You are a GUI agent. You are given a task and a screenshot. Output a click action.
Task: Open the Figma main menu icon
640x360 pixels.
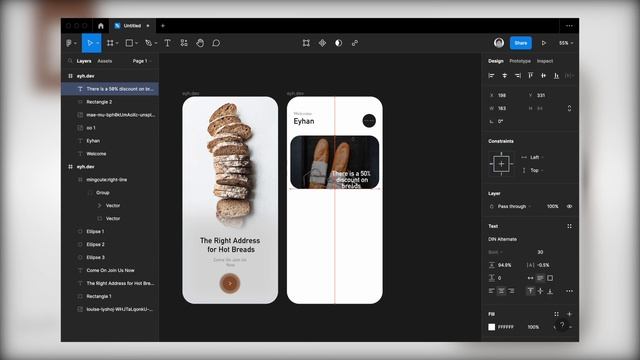69,43
